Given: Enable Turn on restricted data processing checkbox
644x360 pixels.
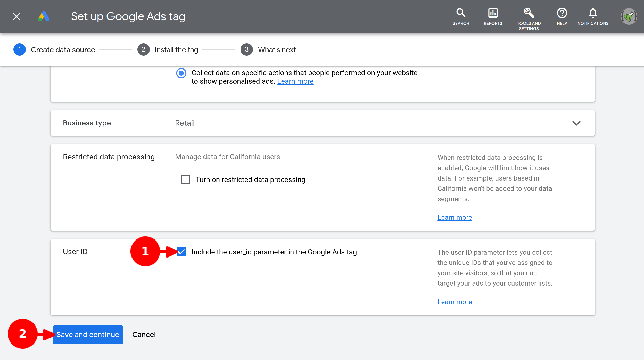Looking at the screenshot, I should coord(185,179).
